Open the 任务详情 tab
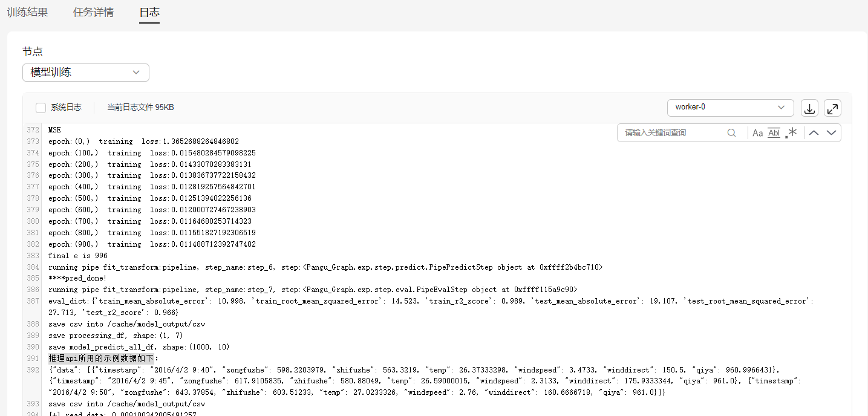 click(93, 12)
